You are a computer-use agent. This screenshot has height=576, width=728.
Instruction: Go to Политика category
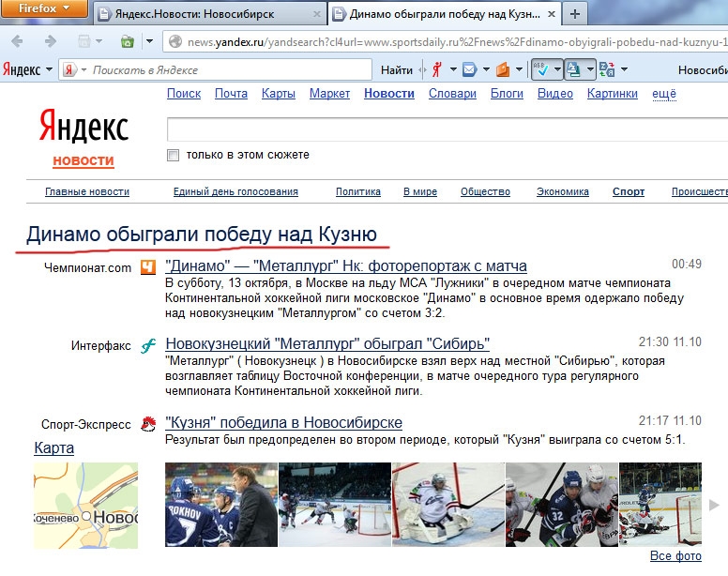pos(358,191)
